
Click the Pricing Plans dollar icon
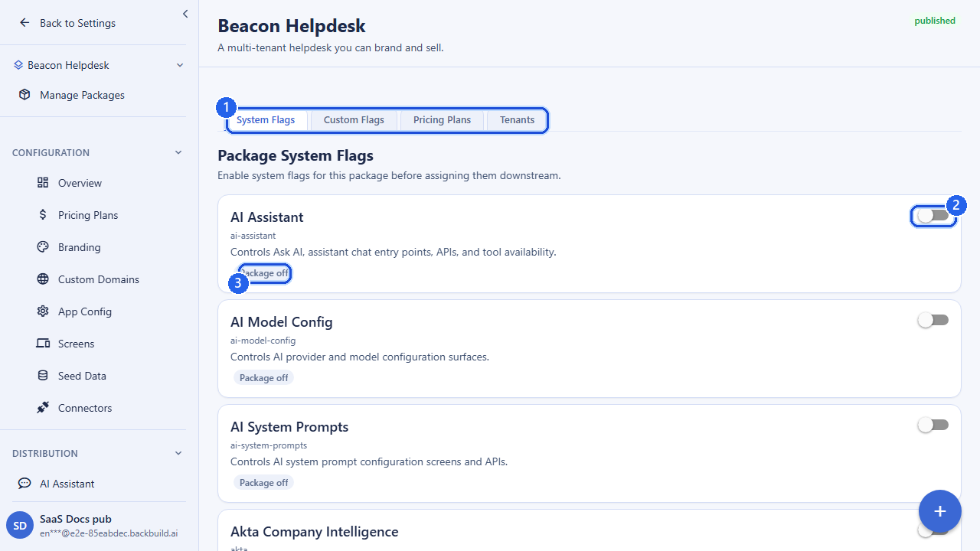coord(43,215)
